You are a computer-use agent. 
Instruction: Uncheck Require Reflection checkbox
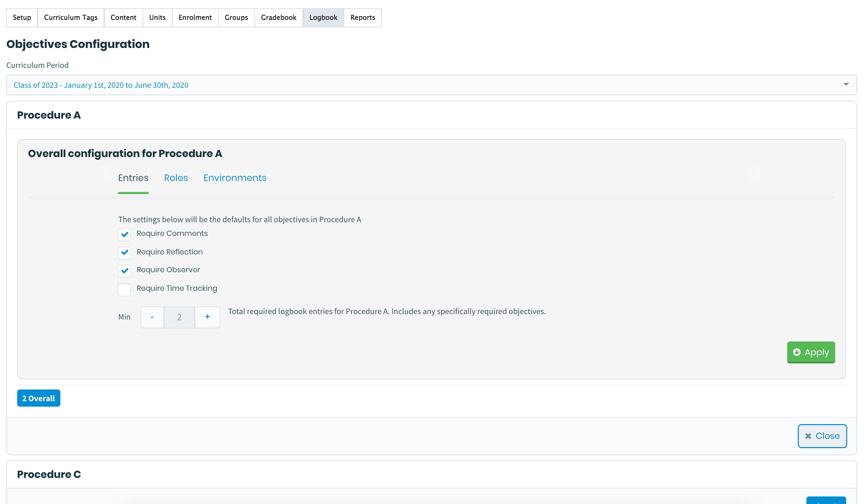click(124, 252)
